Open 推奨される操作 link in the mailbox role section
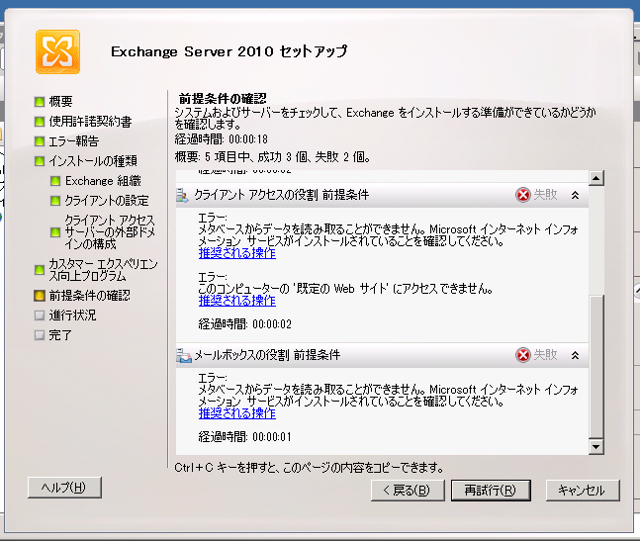Screen dimensions: 640x541 [x=237, y=413]
